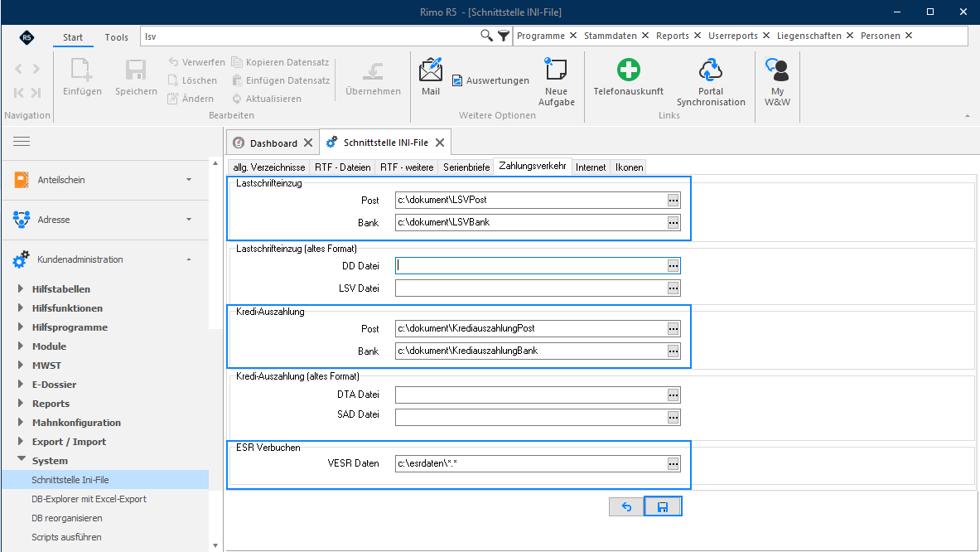Open Scripts ausführen entry
The height and width of the screenshot is (552, 980).
pos(66,537)
